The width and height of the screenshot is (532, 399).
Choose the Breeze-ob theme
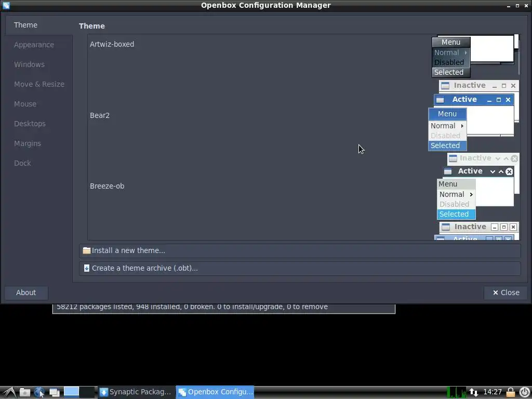pos(107,186)
